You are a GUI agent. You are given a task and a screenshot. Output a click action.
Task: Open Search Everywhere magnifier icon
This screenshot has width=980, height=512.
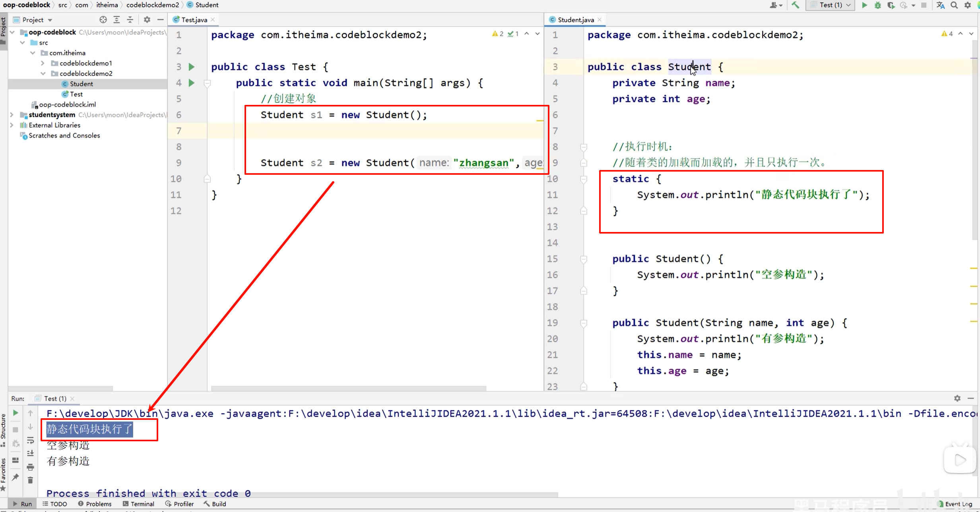tap(954, 5)
